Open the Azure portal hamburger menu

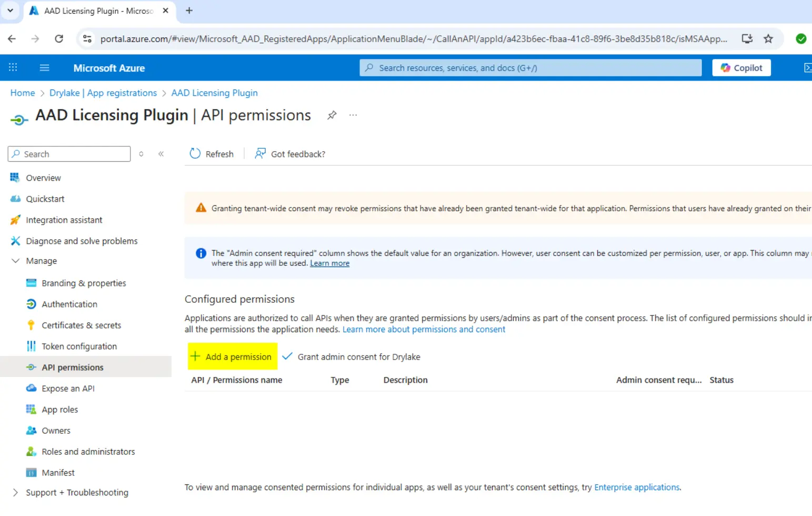click(44, 68)
